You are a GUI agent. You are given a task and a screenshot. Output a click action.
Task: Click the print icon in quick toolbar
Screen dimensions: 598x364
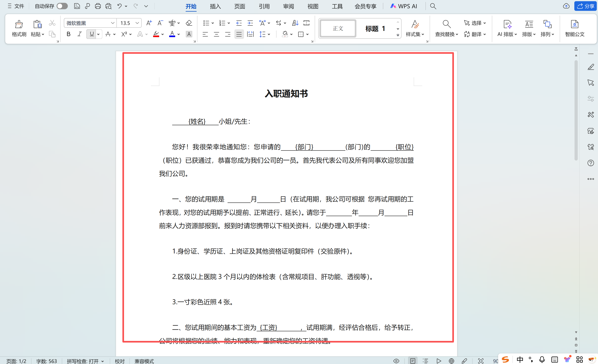[98, 6]
